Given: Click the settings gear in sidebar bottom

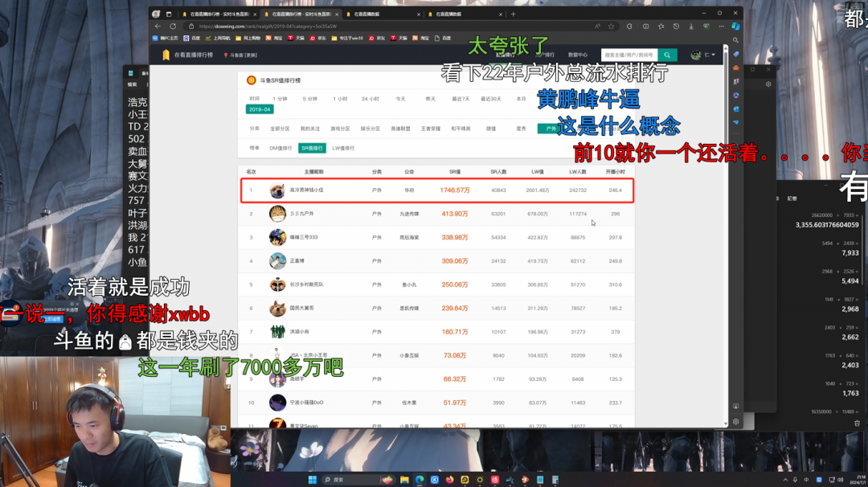Looking at the screenshot, I should [735, 422].
